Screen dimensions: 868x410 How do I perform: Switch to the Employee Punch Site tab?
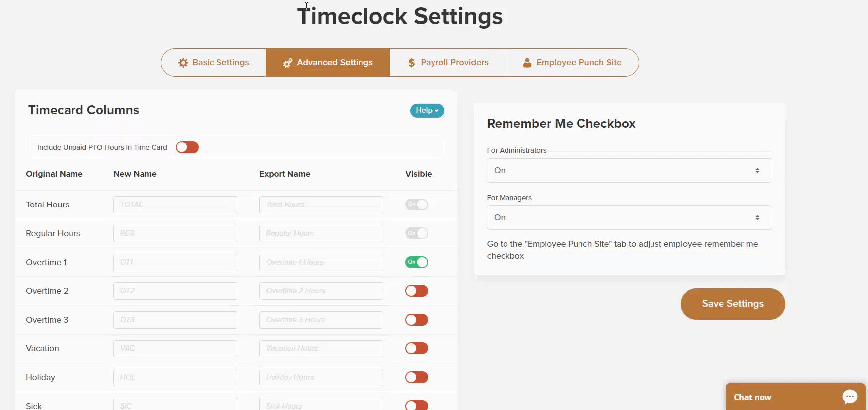pos(571,62)
